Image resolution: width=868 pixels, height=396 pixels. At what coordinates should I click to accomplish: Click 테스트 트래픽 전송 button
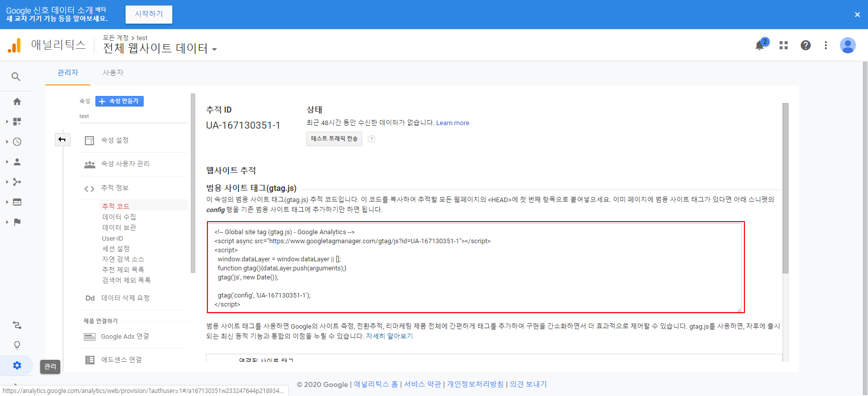tap(334, 139)
